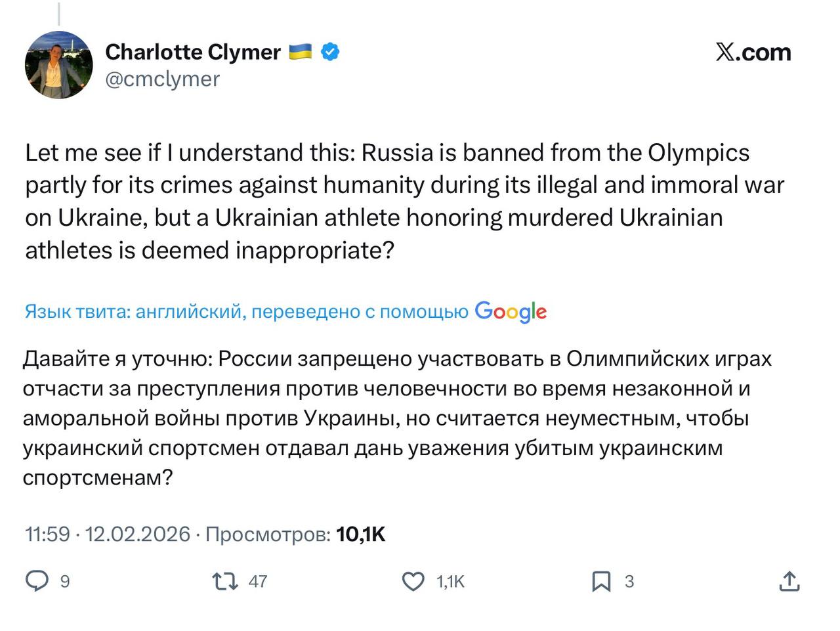Click the 10,1K views count
The width and height of the screenshot is (840, 631).
(x=361, y=534)
